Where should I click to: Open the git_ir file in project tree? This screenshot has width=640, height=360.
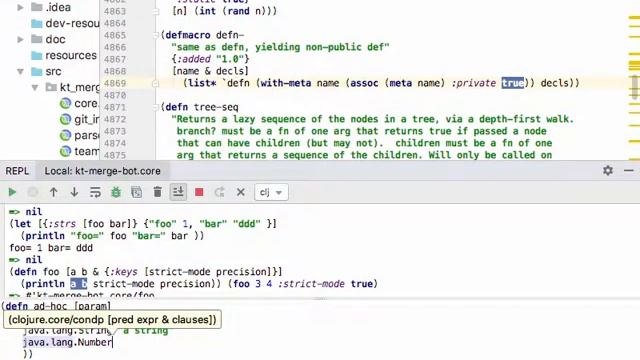(87, 119)
